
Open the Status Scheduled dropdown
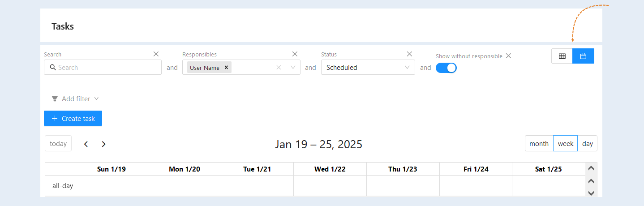coord(368,67)
